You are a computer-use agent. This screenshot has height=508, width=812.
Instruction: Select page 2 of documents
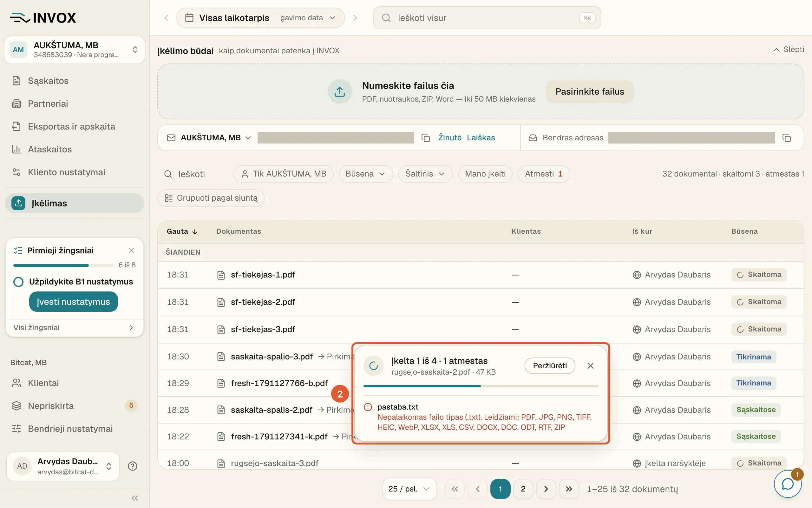tap(523, 489)
